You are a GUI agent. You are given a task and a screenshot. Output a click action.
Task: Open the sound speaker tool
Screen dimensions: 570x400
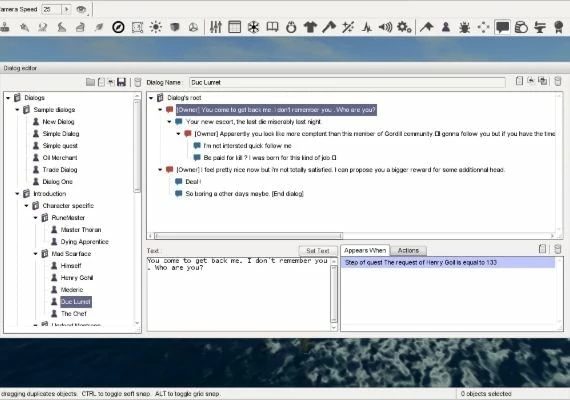point(385,27)
